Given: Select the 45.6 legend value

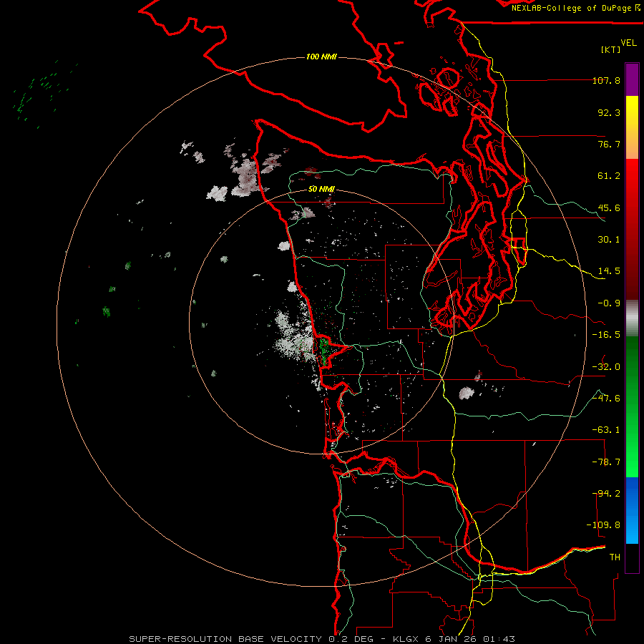Looking at the screenshot, I should tap(609, 208).
